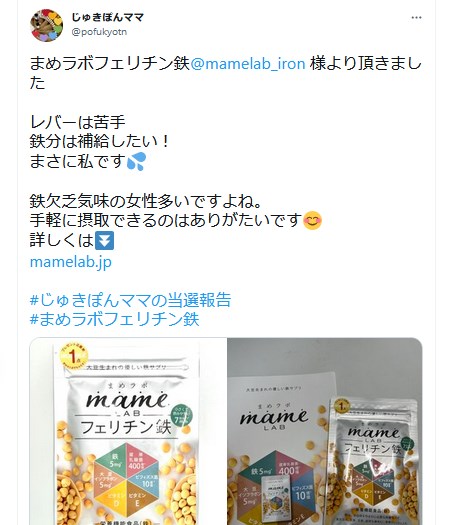Visit the mamelab.jp link
The height and width of the screenshot is (525, 452).
(x=71, y=262)
